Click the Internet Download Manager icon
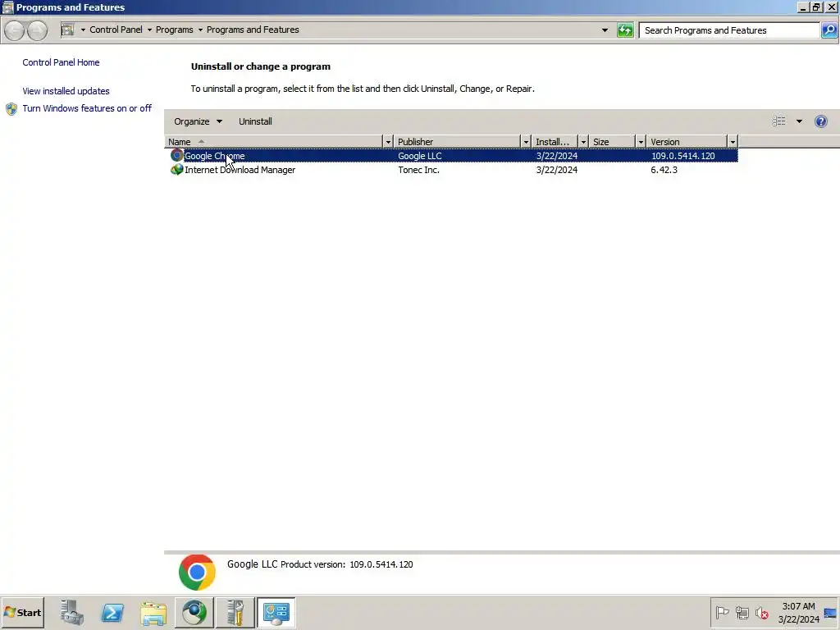 177,170
